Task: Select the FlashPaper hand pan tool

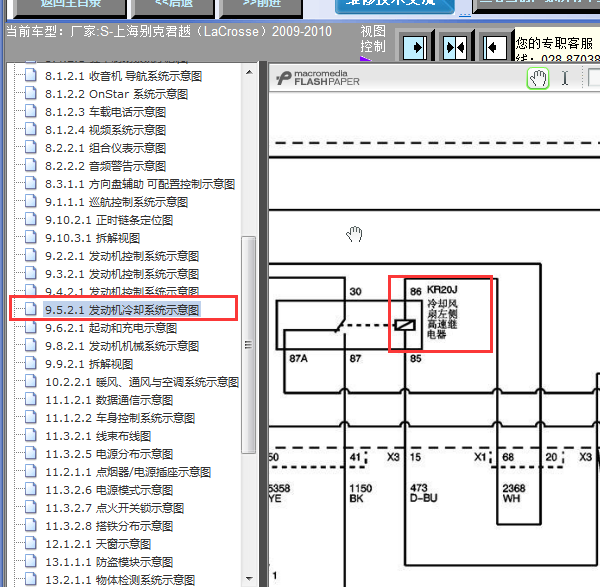Action: (538, 78)
